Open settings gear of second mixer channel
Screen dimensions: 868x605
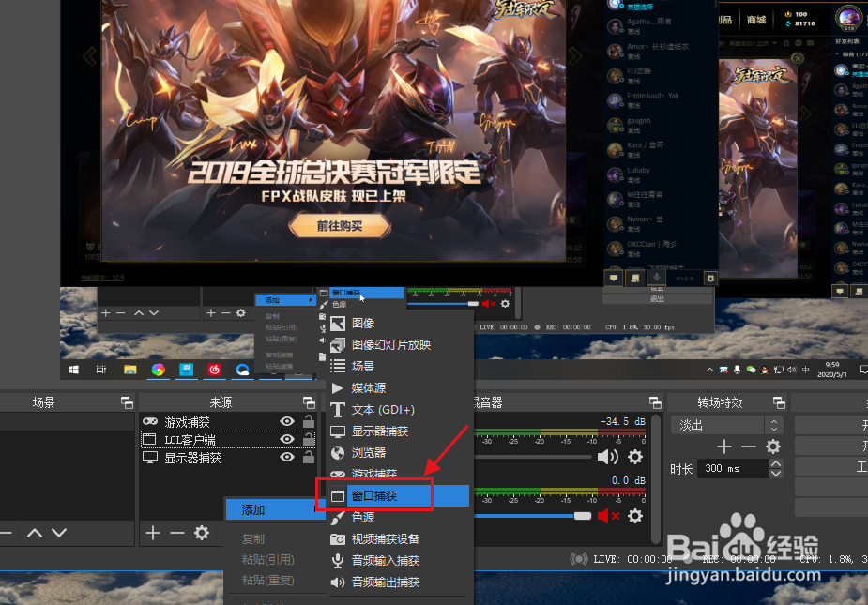(635, 516)
